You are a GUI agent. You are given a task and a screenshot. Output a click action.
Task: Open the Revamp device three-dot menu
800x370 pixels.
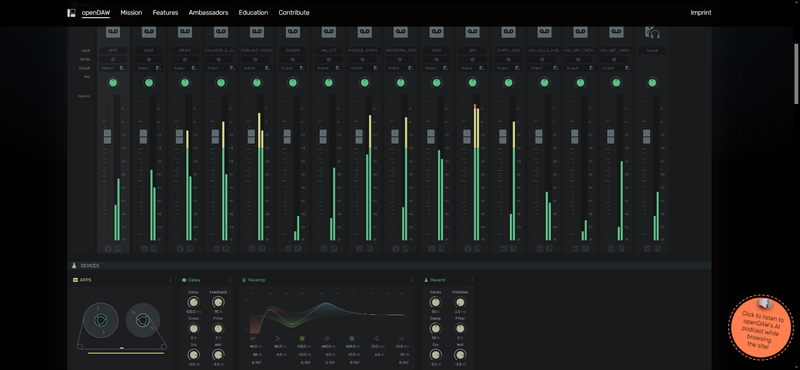(x=412, y=280)
